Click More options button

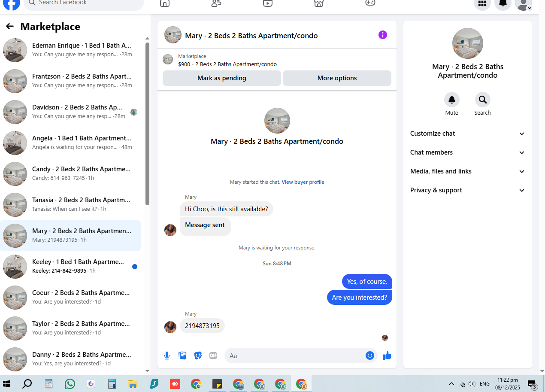[x=337, y=78]
